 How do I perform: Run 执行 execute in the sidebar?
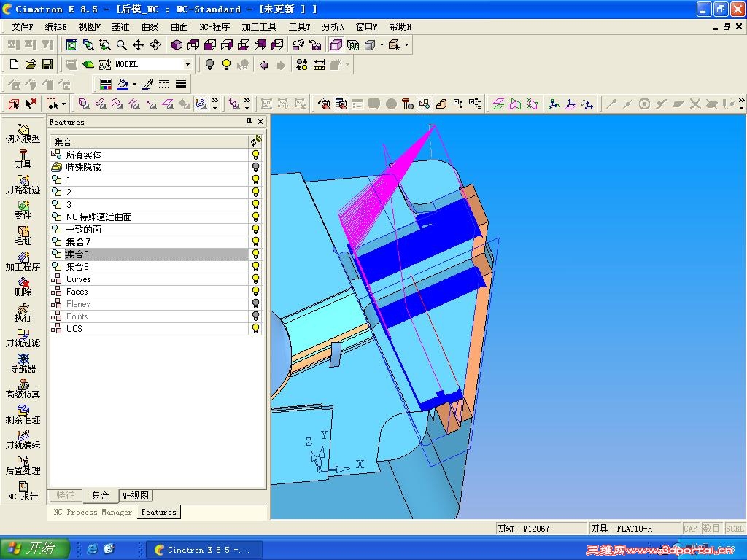pyautogui.click(x=23, y=312)
